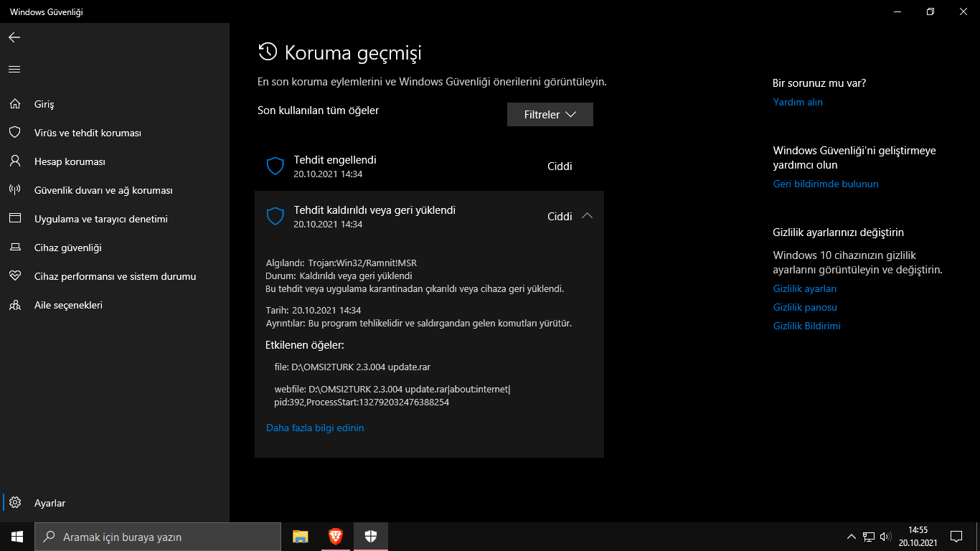Open the hamburger navigation menu
The width and height of the screenshot is (980, 551).
pyautogui.click(x=14, y=70)
